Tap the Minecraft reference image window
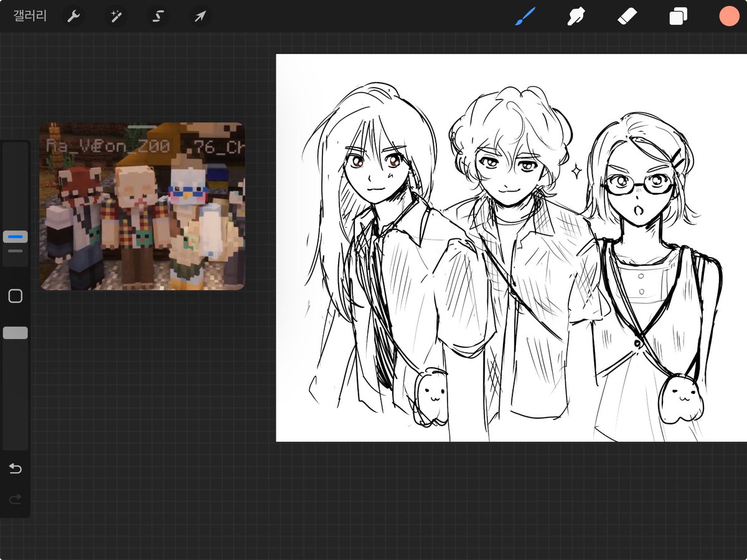The height and width of the screenshot is (560, 747). click(x=143, y=206)
